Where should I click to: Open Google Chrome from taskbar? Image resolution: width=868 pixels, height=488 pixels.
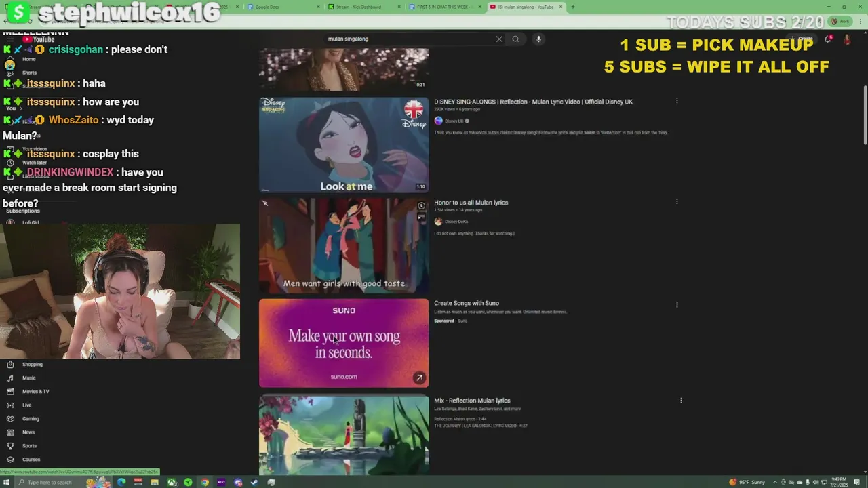pyautogui.click(x=204, y=482)
